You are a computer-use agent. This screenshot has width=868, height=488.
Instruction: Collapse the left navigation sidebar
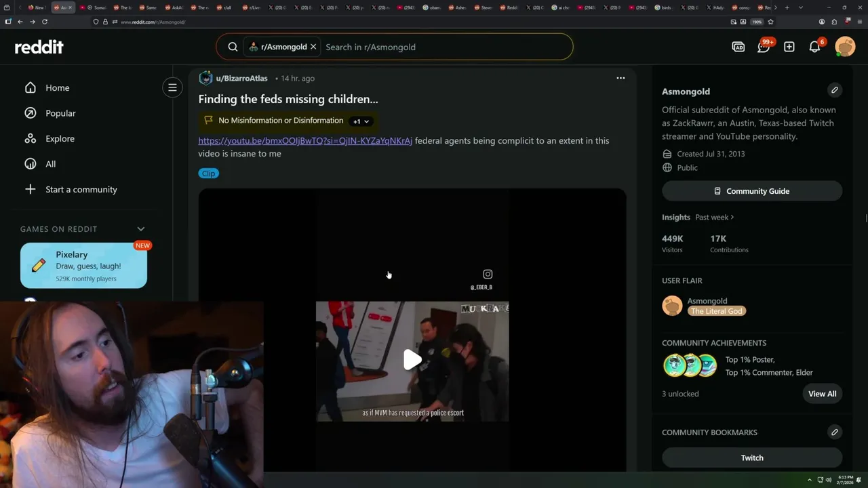point(172,87)
